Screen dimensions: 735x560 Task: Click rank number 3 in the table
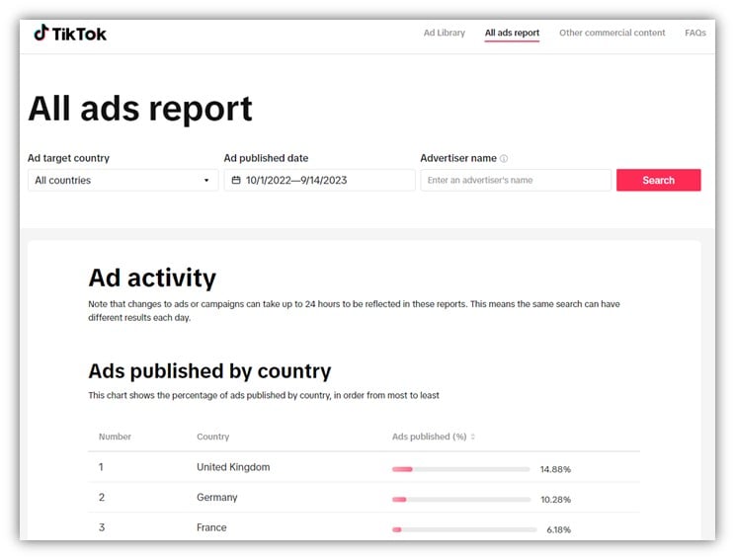click(102, 527)
